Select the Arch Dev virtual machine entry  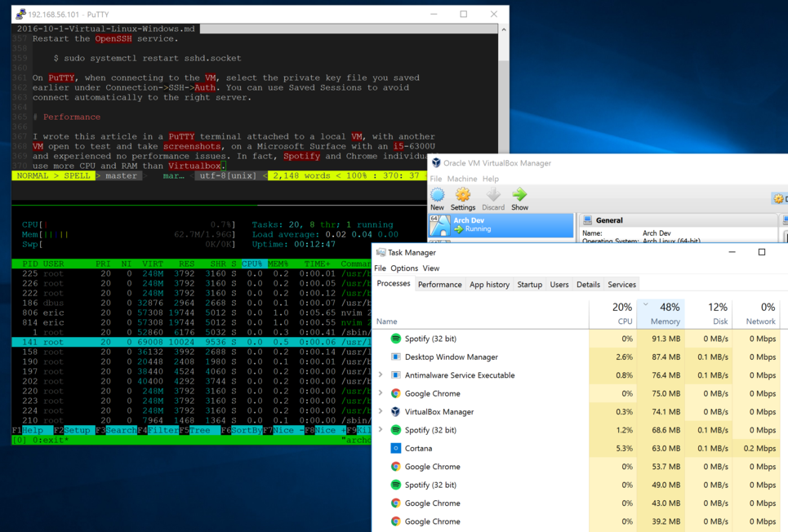click(501, 225)
